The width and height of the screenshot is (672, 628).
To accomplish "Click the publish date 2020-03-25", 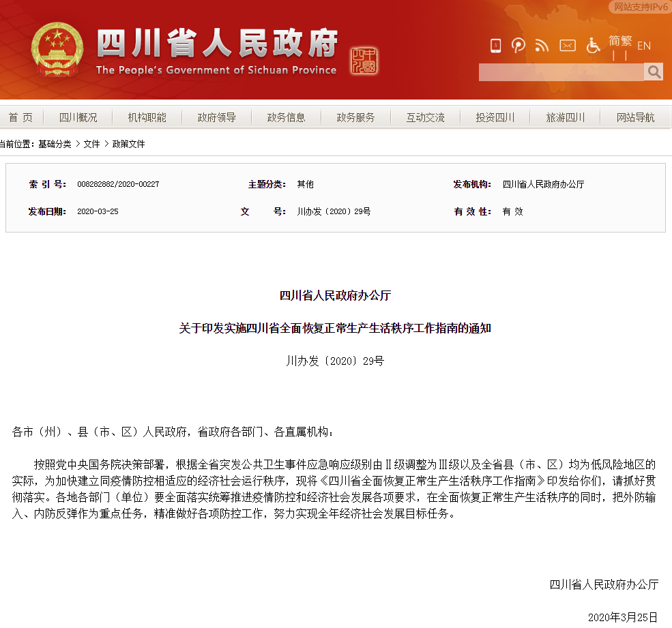I will (98, 211).
